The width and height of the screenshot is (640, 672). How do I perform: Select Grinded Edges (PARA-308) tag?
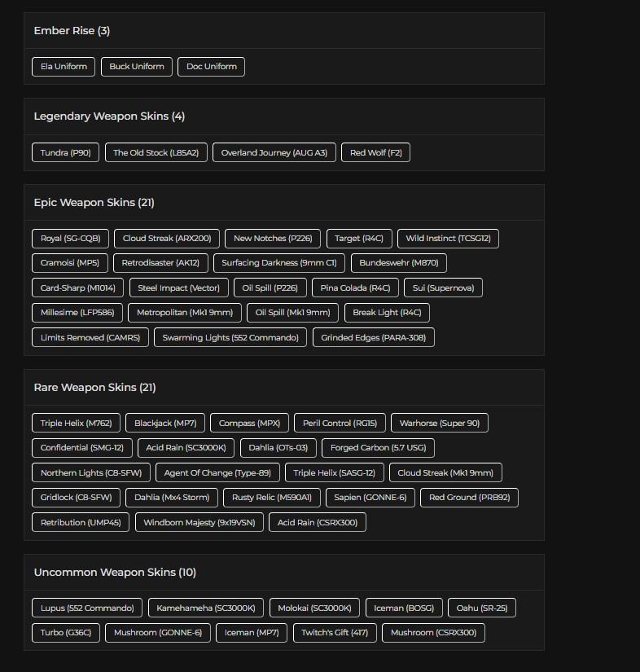point(373,337)
